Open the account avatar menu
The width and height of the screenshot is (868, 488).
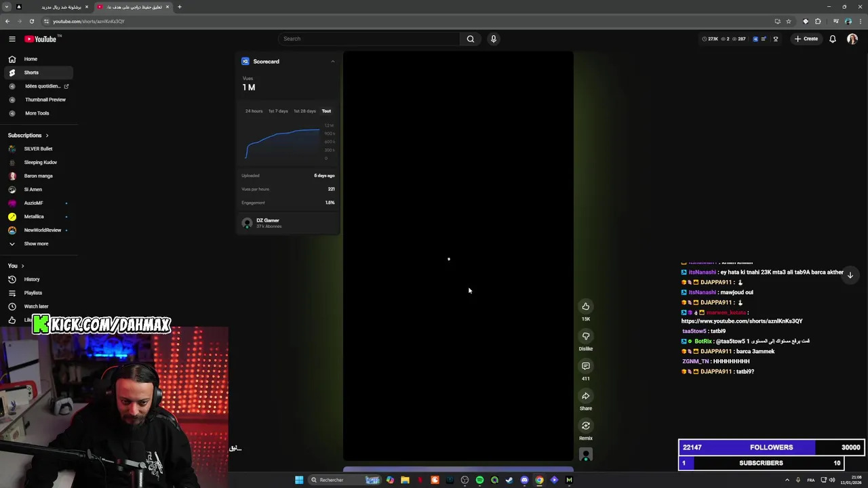pos(852,39)
